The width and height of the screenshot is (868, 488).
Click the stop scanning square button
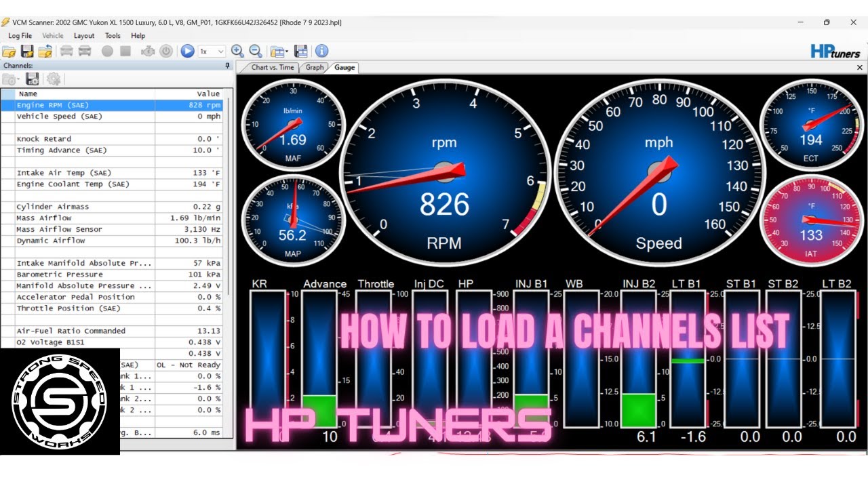[x=125, y=51]
